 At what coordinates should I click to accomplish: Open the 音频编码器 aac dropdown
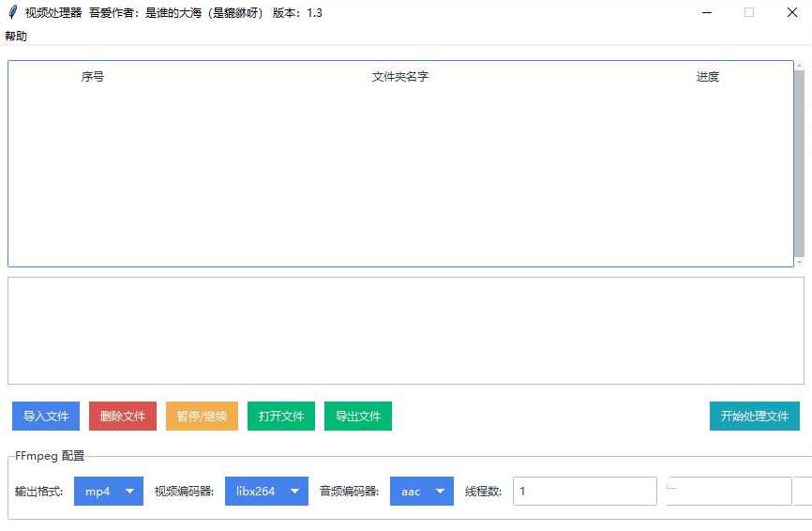422,491
